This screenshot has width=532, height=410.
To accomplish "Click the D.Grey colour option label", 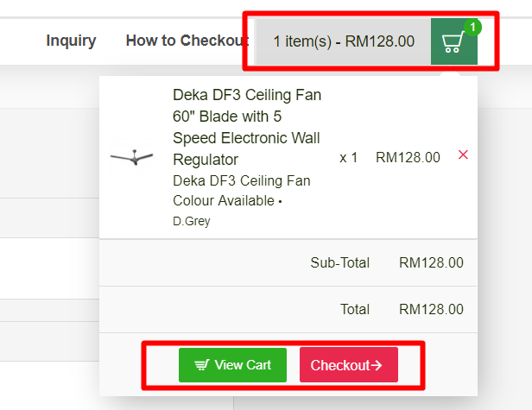I will coord(192,221).
